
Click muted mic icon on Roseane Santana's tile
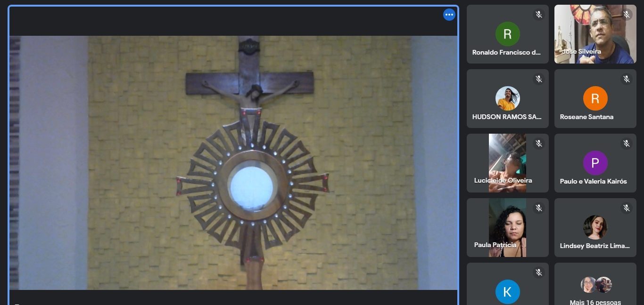coord(626,79)
